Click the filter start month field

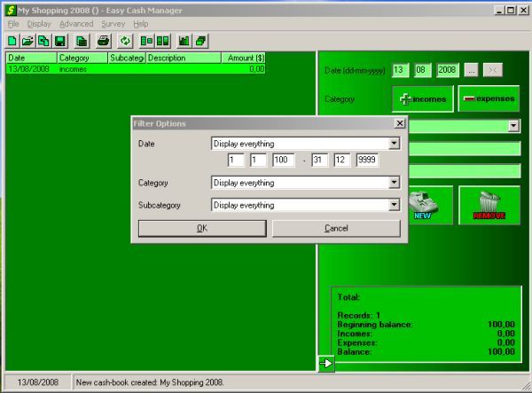click(258, 160)
